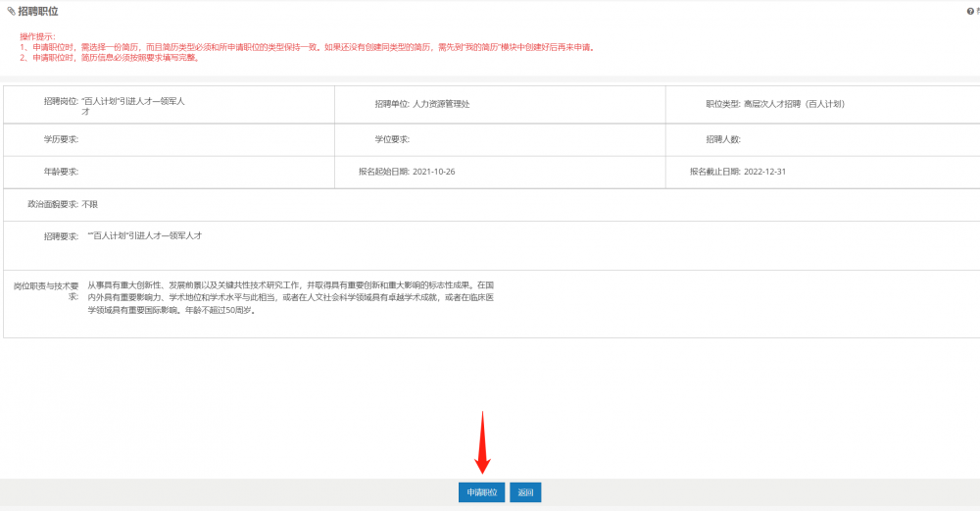Click the red arrow pointing to 申请职位
The height and width of the screenshot is (511, 980).
481,440
